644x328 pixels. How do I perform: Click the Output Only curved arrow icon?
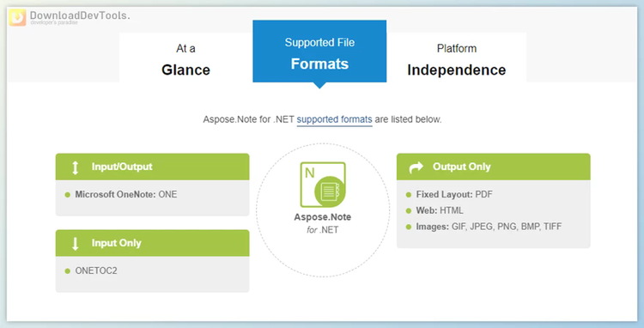point(416,167)
